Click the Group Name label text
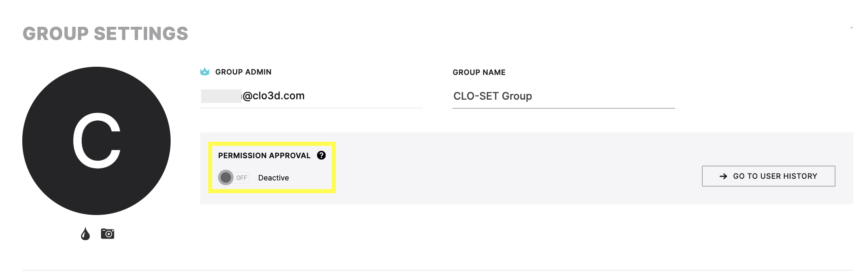 479,73
